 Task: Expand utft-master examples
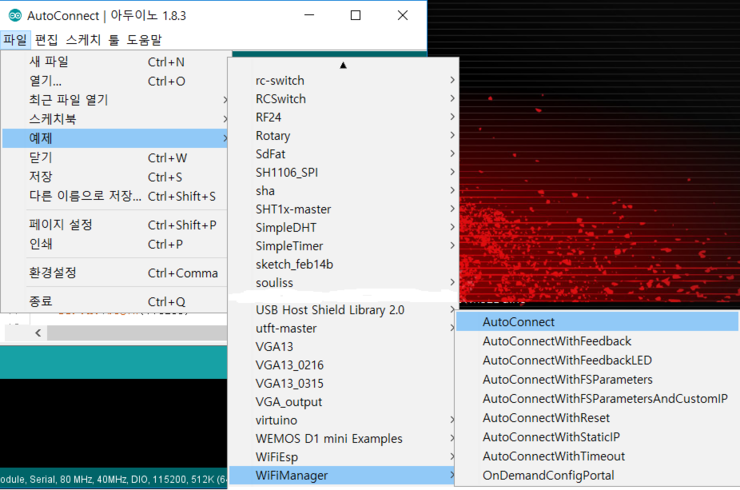click(343, 328)
